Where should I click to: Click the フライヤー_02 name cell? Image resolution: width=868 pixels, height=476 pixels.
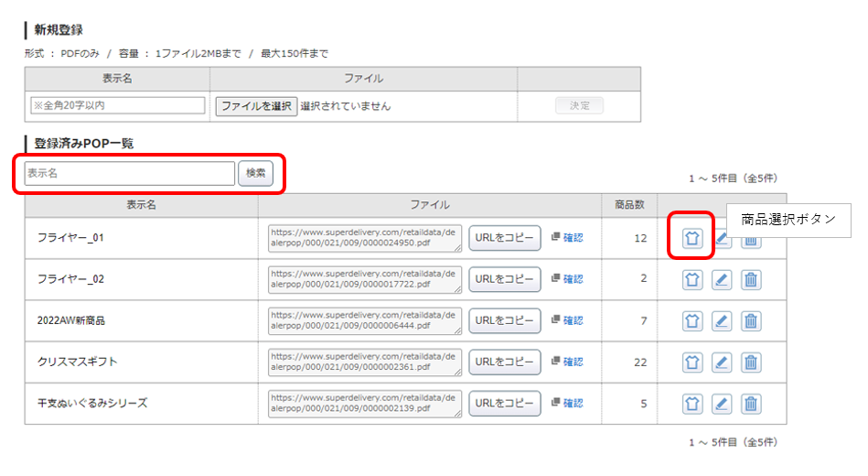[x=141, y=279]
